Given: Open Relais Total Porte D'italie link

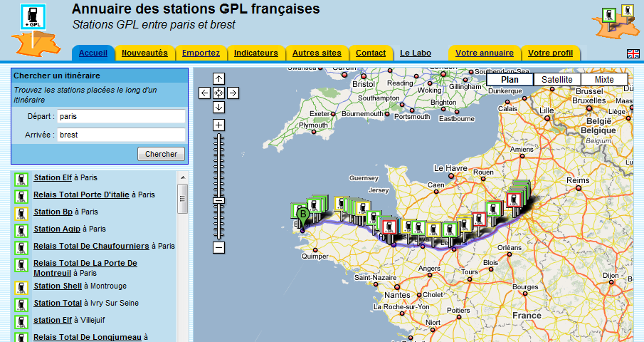Looking at the screenshot, I should [x=81, y=195].
